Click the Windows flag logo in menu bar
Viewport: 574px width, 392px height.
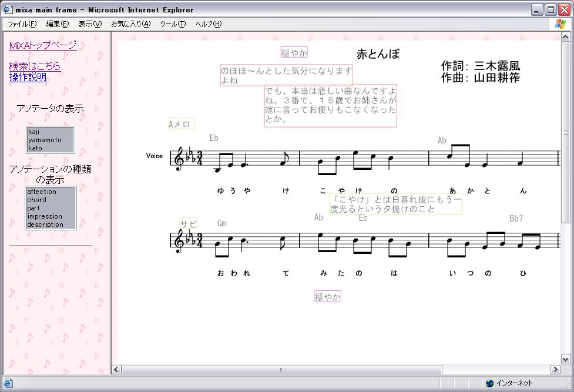click(560, 24)
